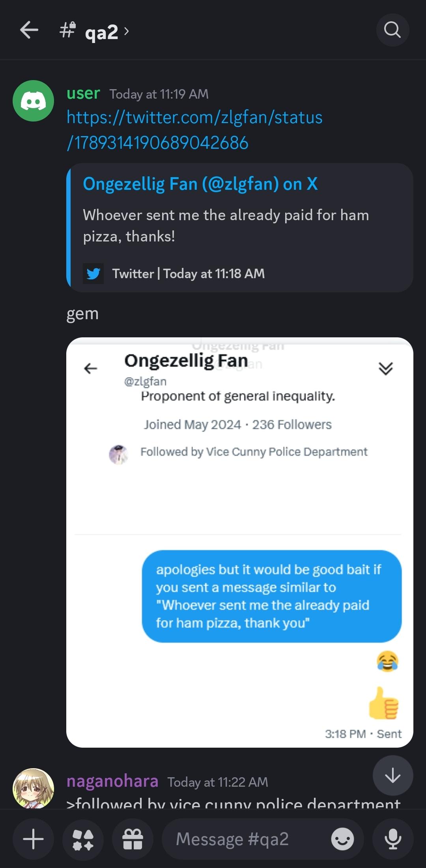Open the qa2 channel details chevron
This screenshot has width=426, height=868.
[126, 31]
